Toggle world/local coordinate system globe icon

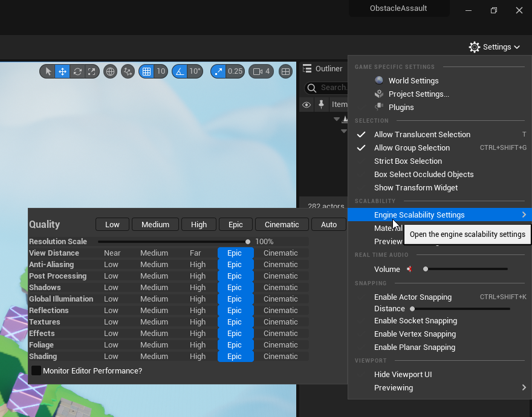[110, 71]
